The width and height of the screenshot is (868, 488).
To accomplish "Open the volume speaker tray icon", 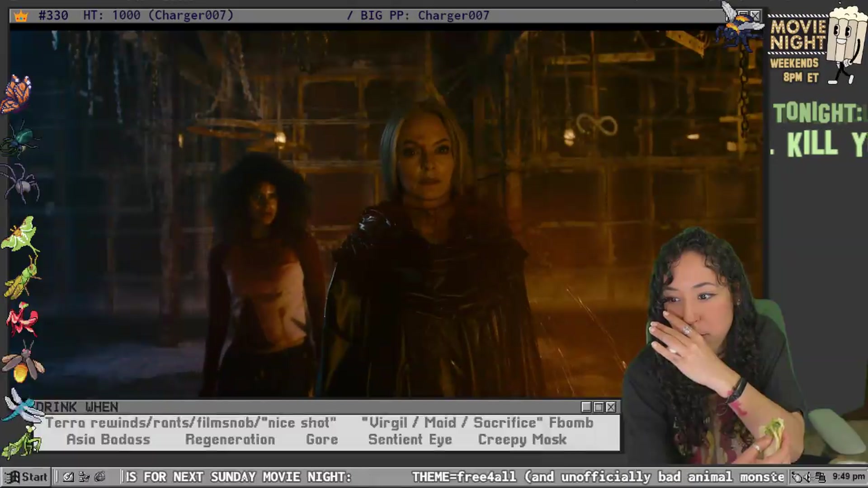I will [808, 477].
